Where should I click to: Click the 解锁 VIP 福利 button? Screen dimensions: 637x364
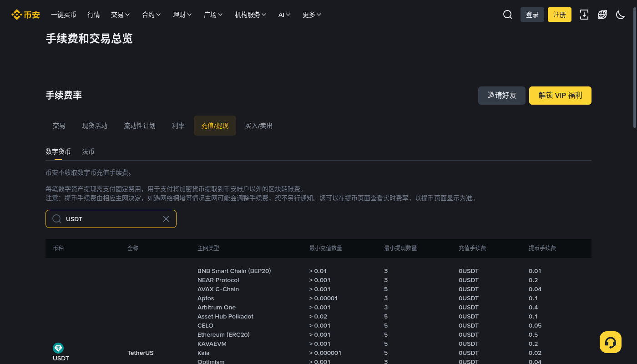(x=560, y=96)
